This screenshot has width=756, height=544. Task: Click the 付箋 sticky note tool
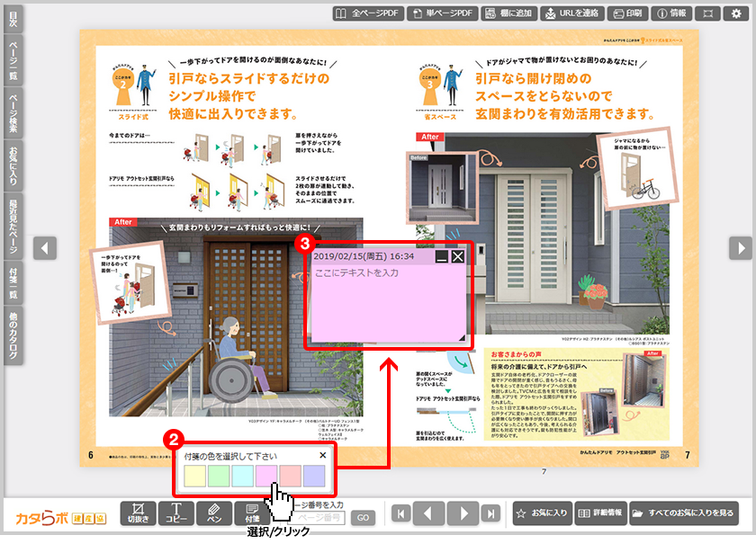pos(251,513)
